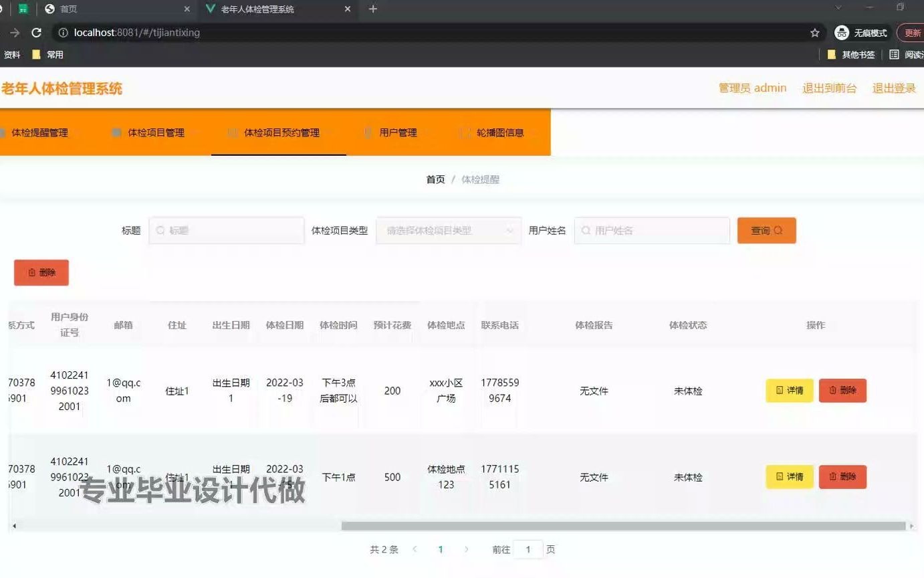This screenshot has width=924, height=578.
Task: Click the batch 删除 button above table
Action: point(41,272)
